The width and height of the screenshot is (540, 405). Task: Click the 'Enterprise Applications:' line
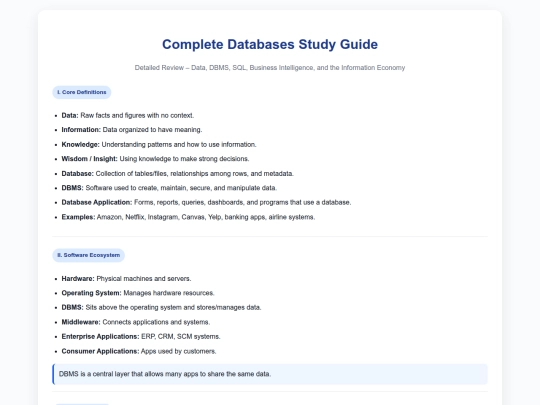(141, 336)
